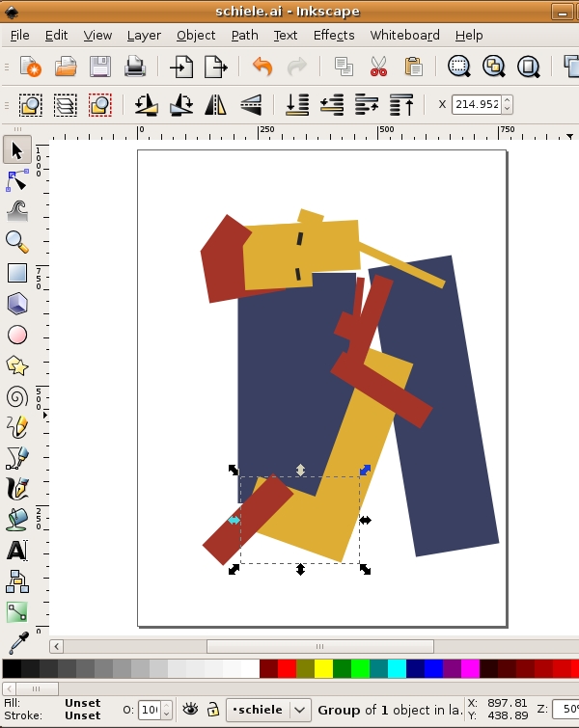Select the Gradient tool
579x728 pixels.
[17, 612]
